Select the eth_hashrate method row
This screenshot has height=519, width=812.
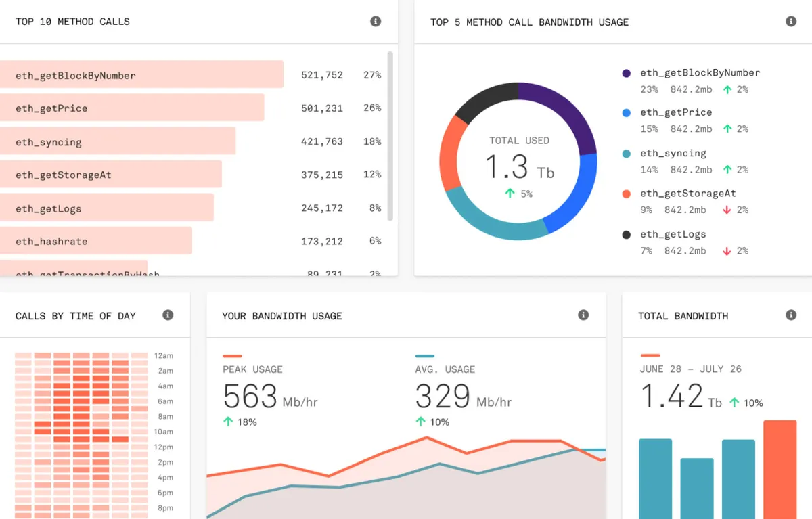click(191, 241)
